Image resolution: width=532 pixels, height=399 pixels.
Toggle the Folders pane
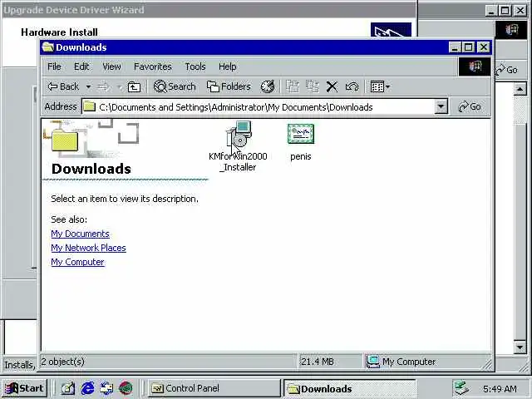[x=229, y=86]
